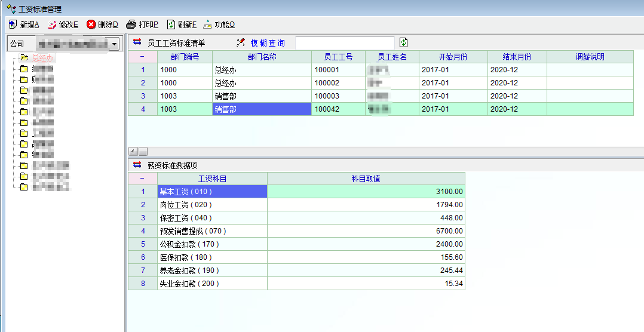Viewport: 644px width, 332px height.
Task: Click the 修改 (Edit) toolbar icon
Action: pyautogui.click(x=51, y=24)
